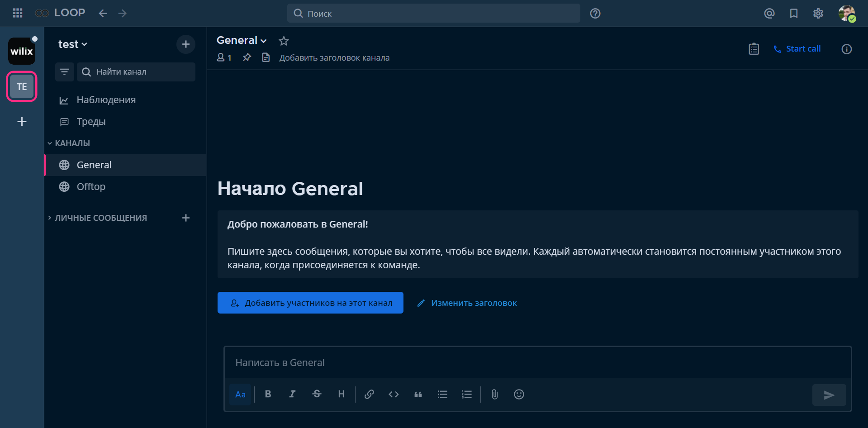Start a call in General
Viewport: 868px width, 428px height.
(797, 49)
